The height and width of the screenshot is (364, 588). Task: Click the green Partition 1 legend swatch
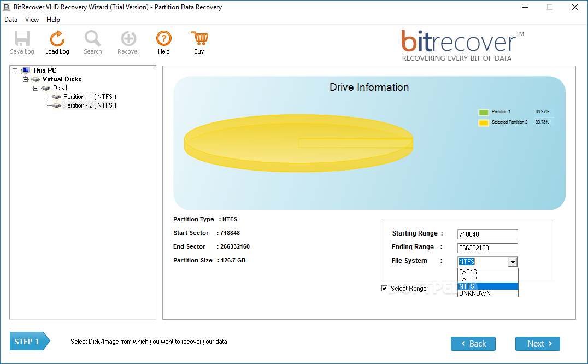click(484, 112)
